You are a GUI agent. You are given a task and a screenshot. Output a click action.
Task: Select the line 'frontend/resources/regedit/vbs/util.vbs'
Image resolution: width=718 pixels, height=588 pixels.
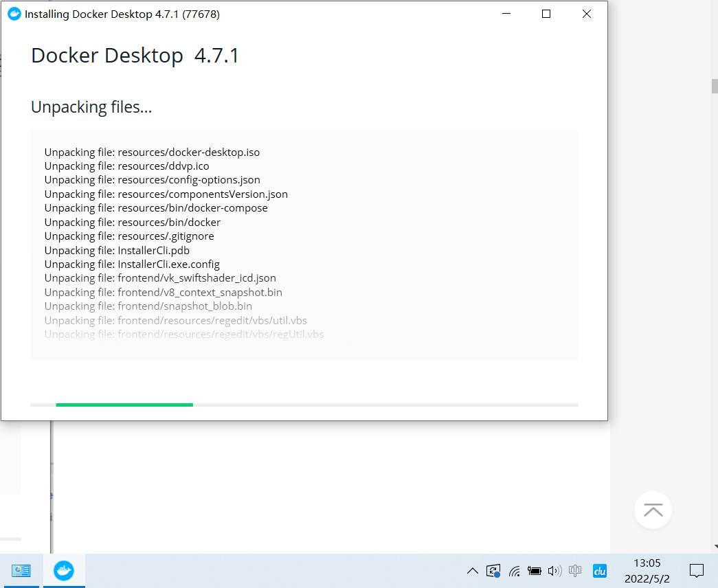pos(175,321)
